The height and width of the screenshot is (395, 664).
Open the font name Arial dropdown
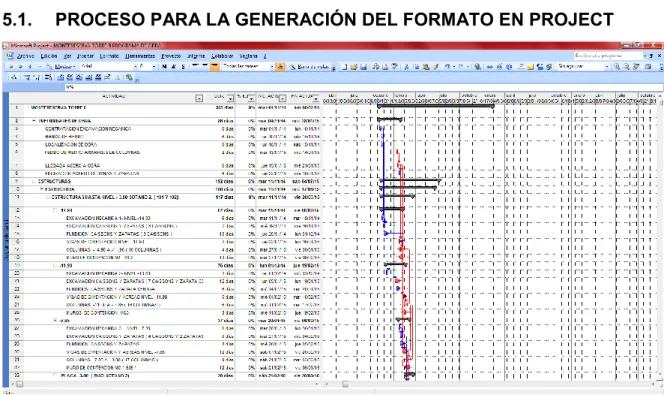tap(136, 66)
